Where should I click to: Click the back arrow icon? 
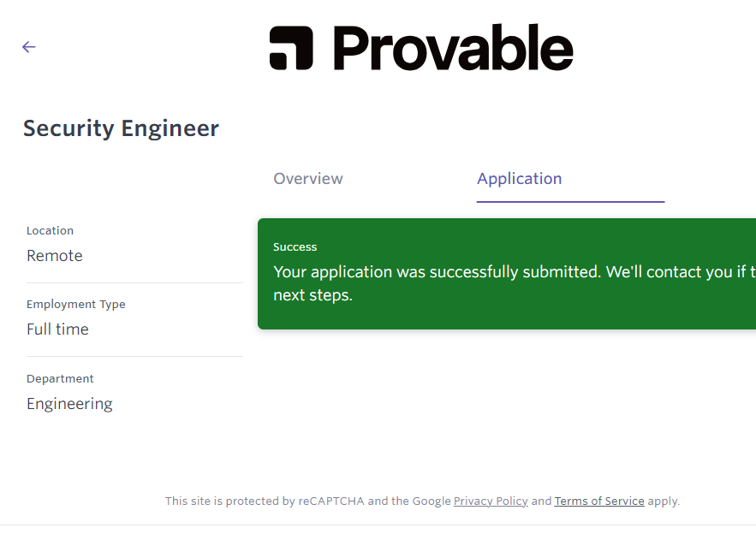[29, 47]
